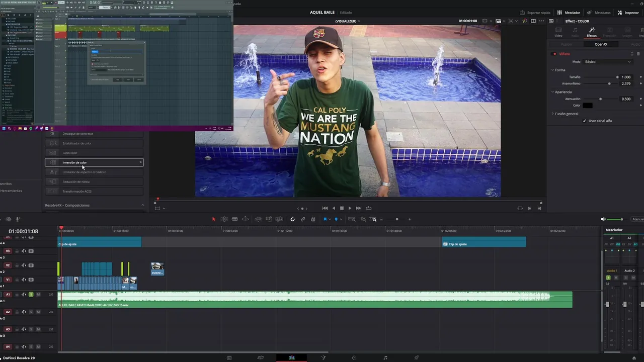Toggle Usar canal alfa checkbox
Image resolution: width=644 pixels, height=362 pixels.
tap(584, 121)
